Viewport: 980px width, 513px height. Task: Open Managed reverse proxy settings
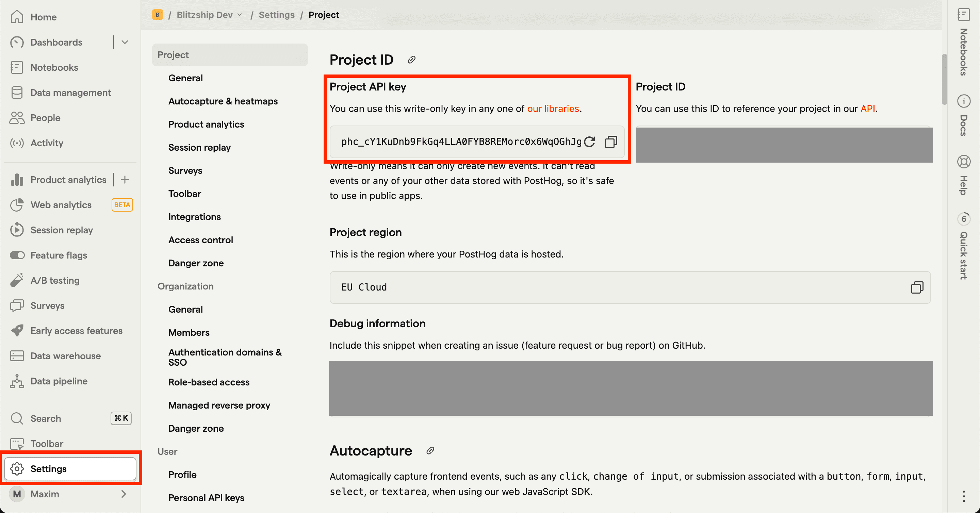219,406
